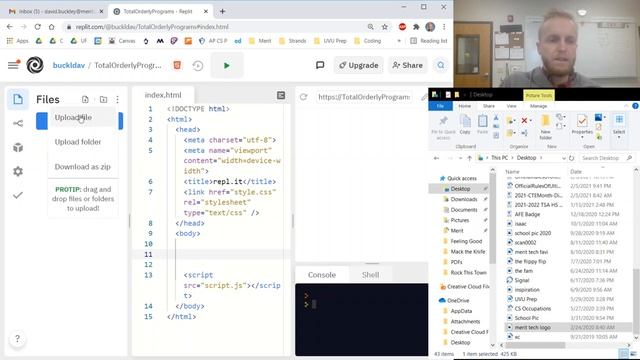
Task: Open the Apps bookmark shortcut
Action: (18, 41)
